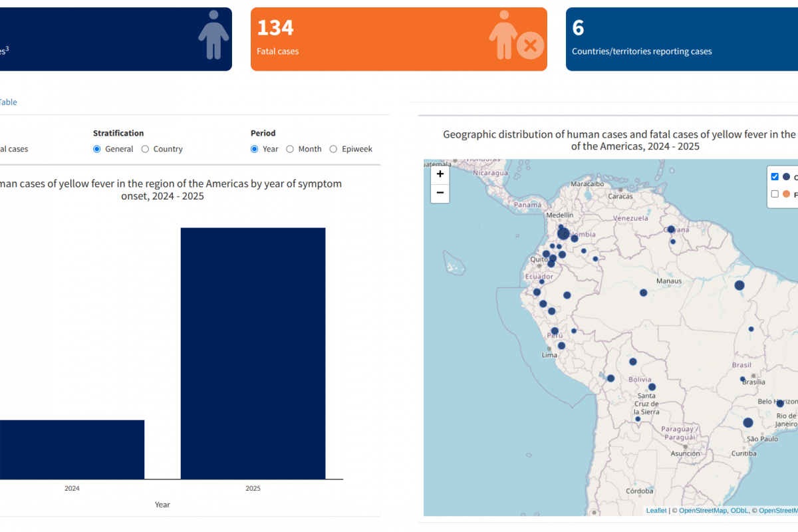This screenshot has width=798, height=532.
Task: Click the 2025 bar in the chart
Action: coord(253,353)
